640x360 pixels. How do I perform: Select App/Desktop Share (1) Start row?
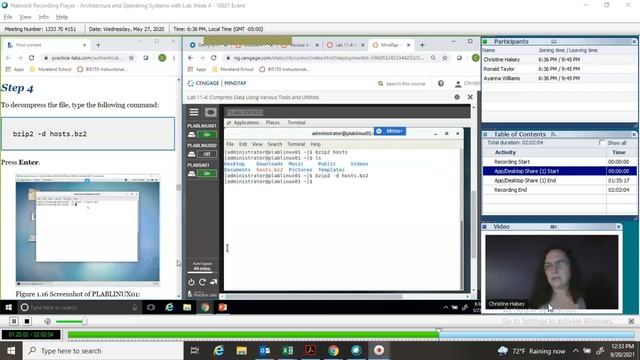(x=559, y=171)
